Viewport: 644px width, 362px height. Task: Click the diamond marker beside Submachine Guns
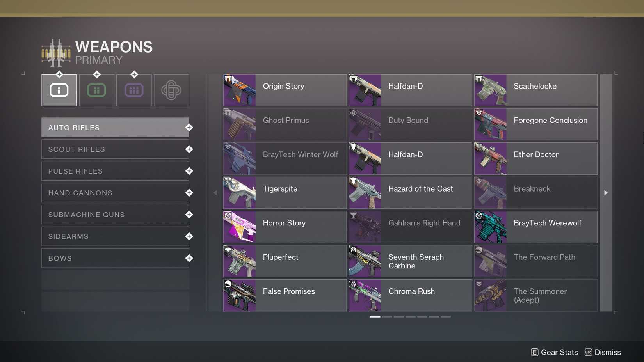(189, 215)
